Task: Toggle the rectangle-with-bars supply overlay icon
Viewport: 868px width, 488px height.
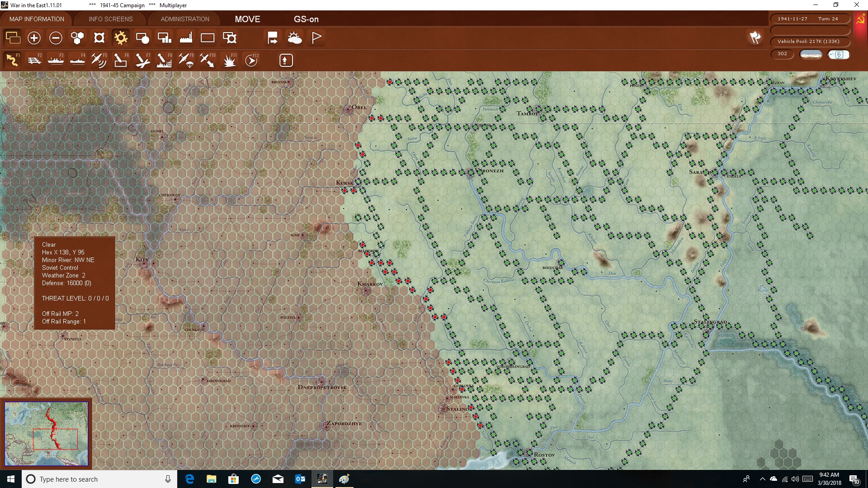Action: (164, 38)
